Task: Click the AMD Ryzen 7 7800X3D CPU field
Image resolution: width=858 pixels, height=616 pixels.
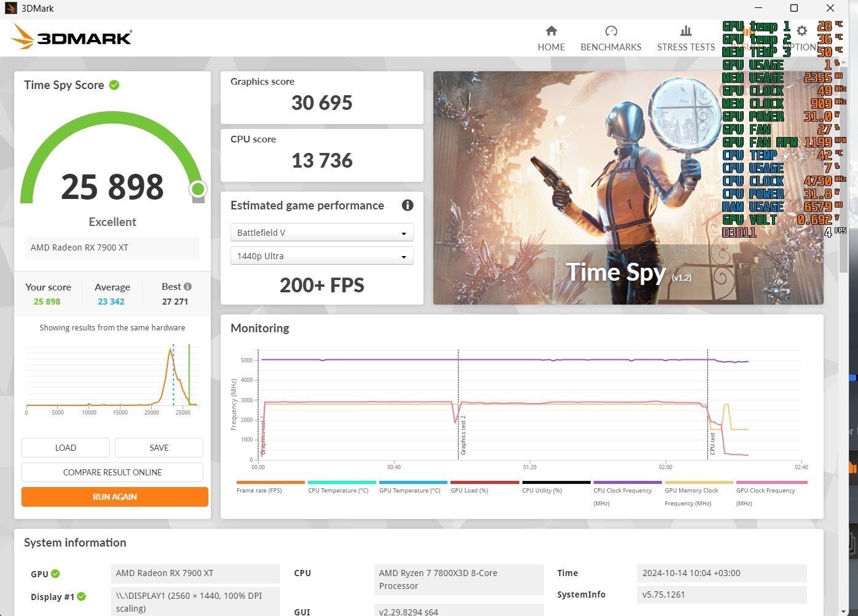Action: 459,579
